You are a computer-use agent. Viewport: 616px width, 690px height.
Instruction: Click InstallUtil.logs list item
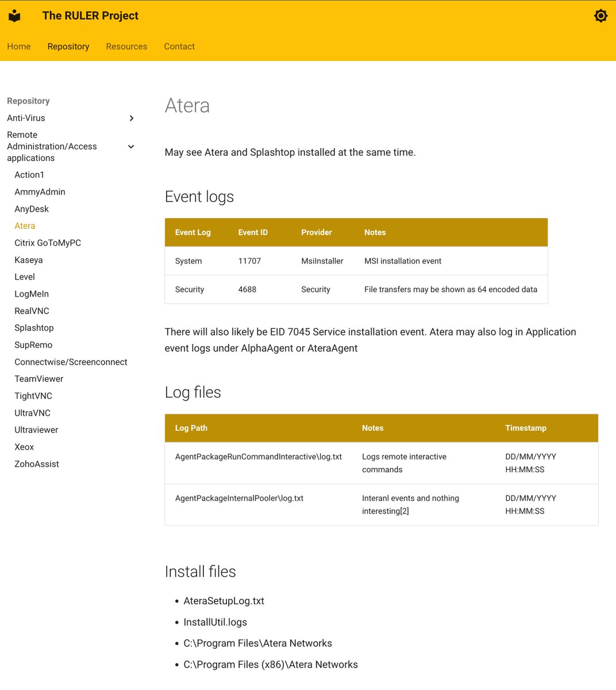tap(215, 623)
